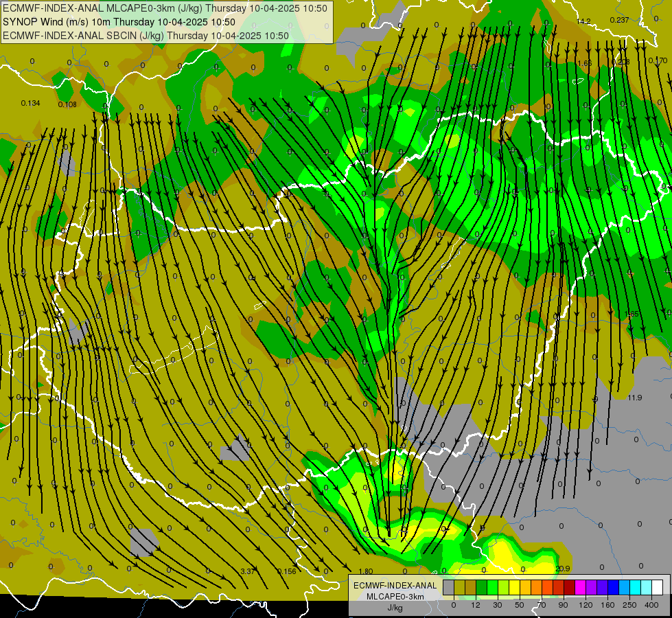Click the dark red legend swatch
Viewport: 672px width, 618px height.
570,588
